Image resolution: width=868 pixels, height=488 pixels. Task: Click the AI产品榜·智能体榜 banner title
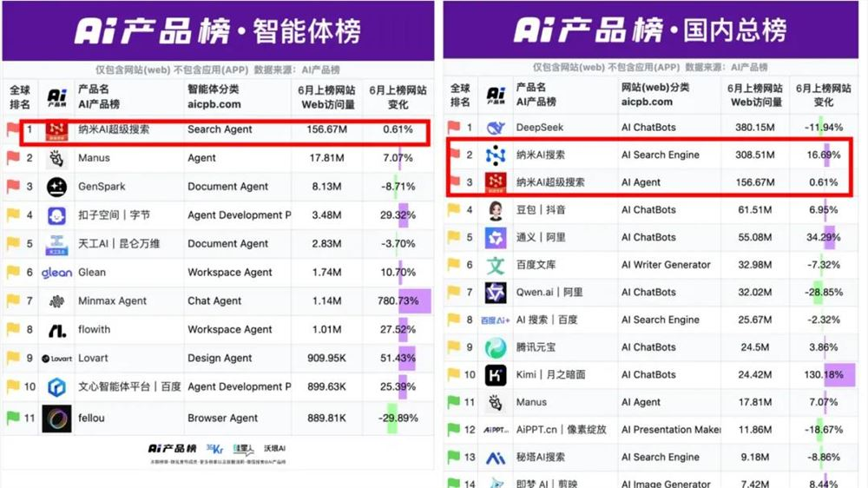(218, 30)
